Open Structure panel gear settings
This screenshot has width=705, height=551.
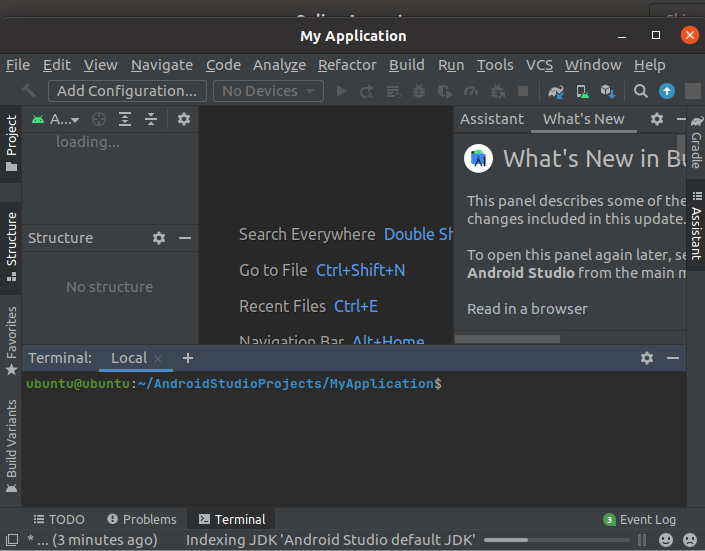(x=159, y=238)
